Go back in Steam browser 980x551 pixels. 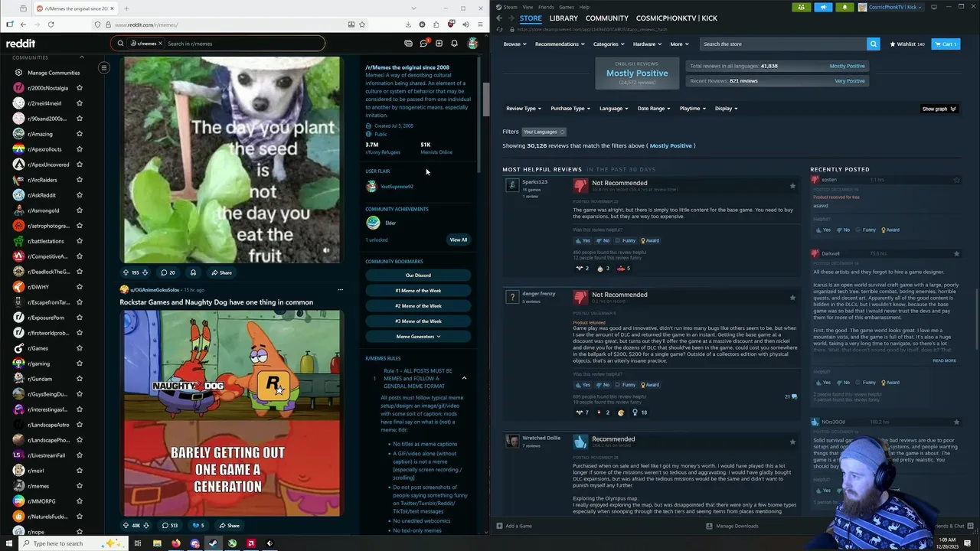click(500, 18)
